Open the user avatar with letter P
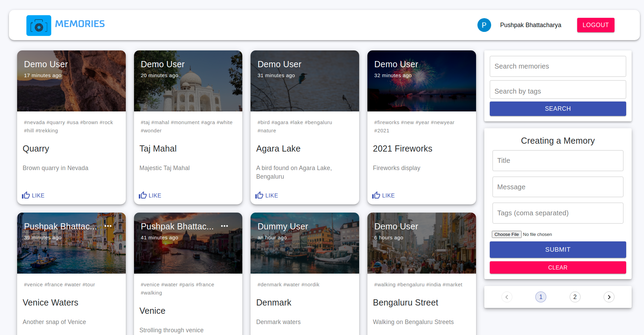This screenshot has width=644, height=335. point(484,25)
